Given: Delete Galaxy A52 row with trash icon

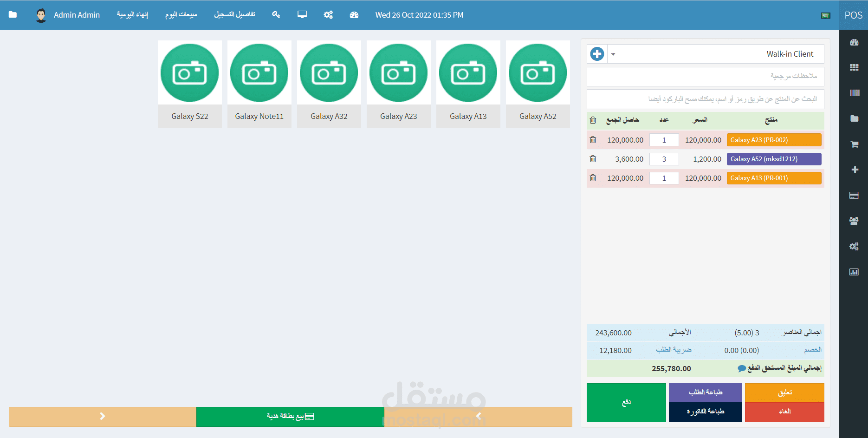Looking at the screenshot, I should (593, 159).
